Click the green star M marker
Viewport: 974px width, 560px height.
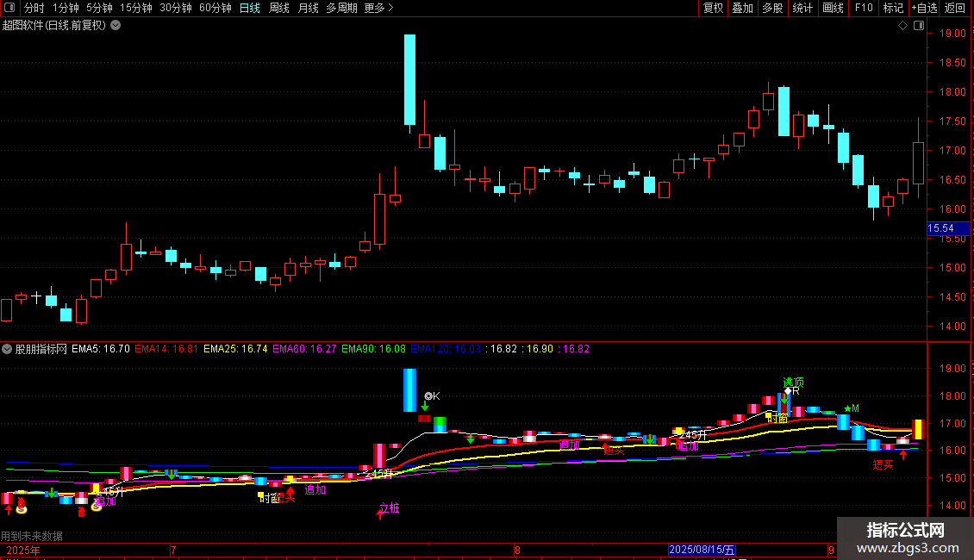(851, 408)
